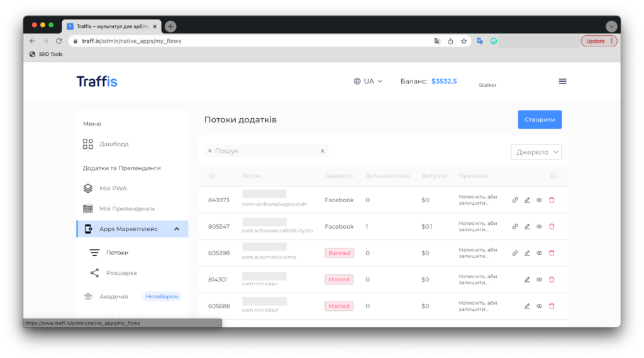Toggle visibility eye for flow 605688
The width and height of the screenshot is (644, 358).
point(539,306)
